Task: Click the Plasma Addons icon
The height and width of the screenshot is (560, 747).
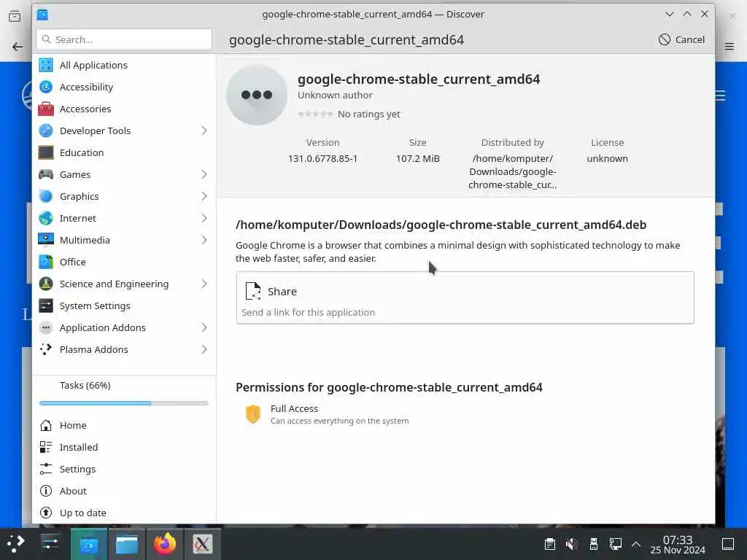Action: coord(46,349)
